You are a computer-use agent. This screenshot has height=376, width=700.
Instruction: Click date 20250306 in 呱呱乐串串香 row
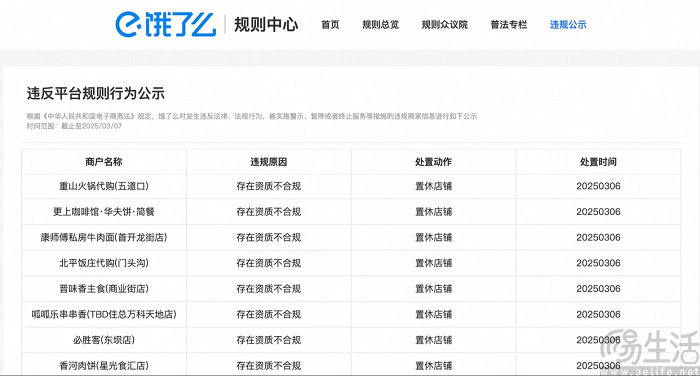click(x=598, y=314)
